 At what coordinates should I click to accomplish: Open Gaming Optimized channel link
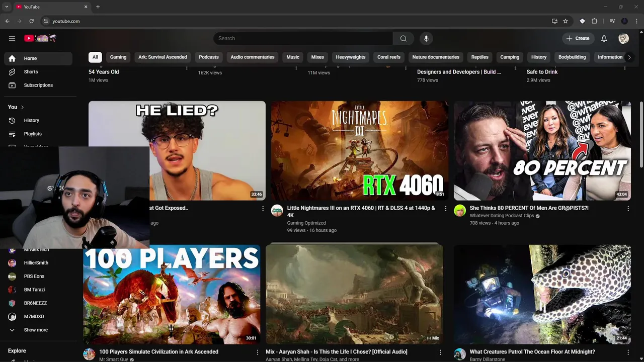(306, 223)
